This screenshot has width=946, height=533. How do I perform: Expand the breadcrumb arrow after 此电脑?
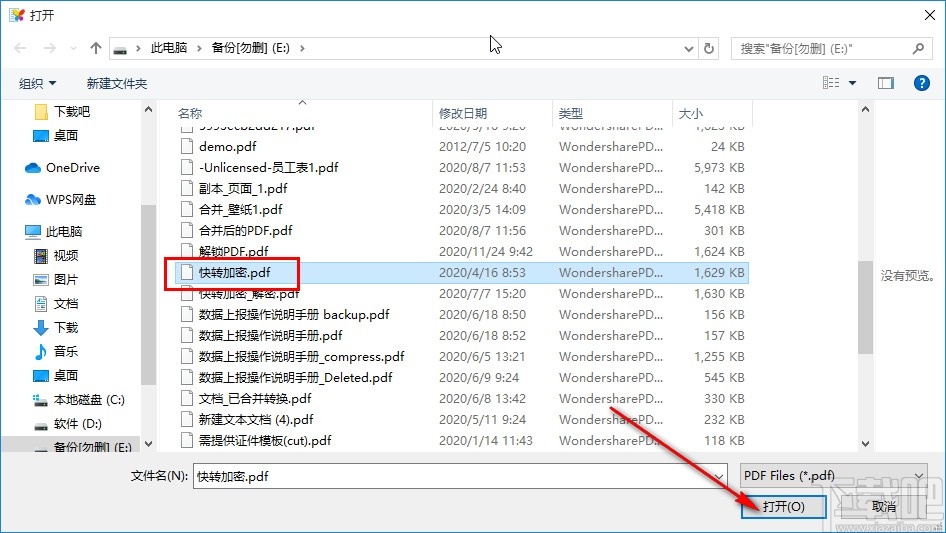coord(198,48)
